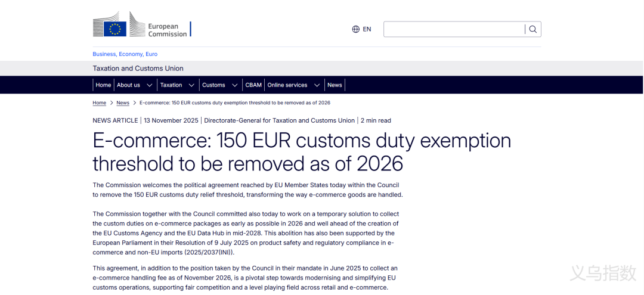Expand the chevron next to Customs
This screenshot has width=644, height=295.
coord(235,85)
